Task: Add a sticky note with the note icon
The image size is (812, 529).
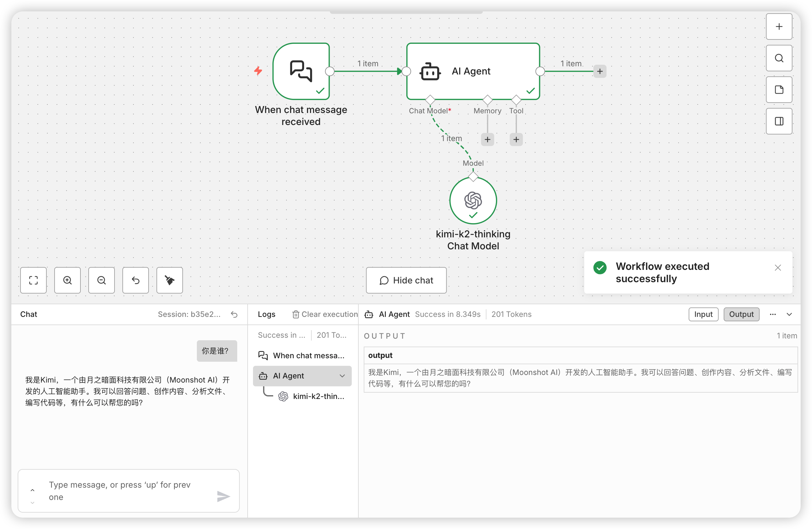Action: 779,90
